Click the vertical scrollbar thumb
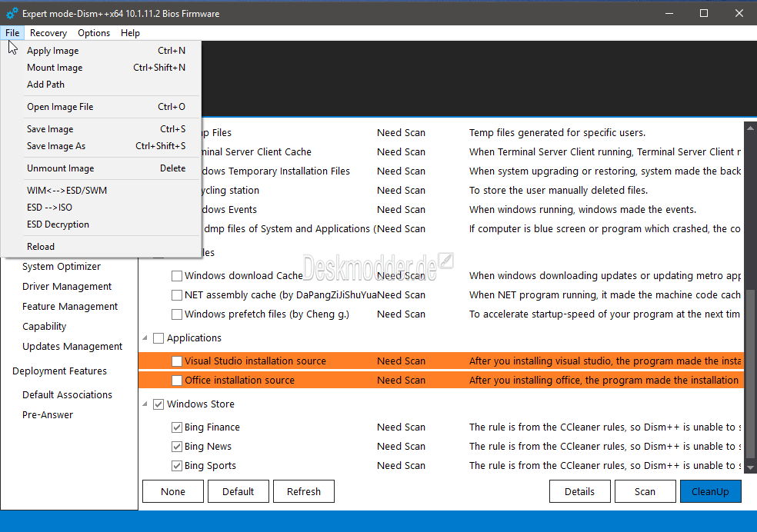Viewport: 757px width, 532px height. point(750,374)
